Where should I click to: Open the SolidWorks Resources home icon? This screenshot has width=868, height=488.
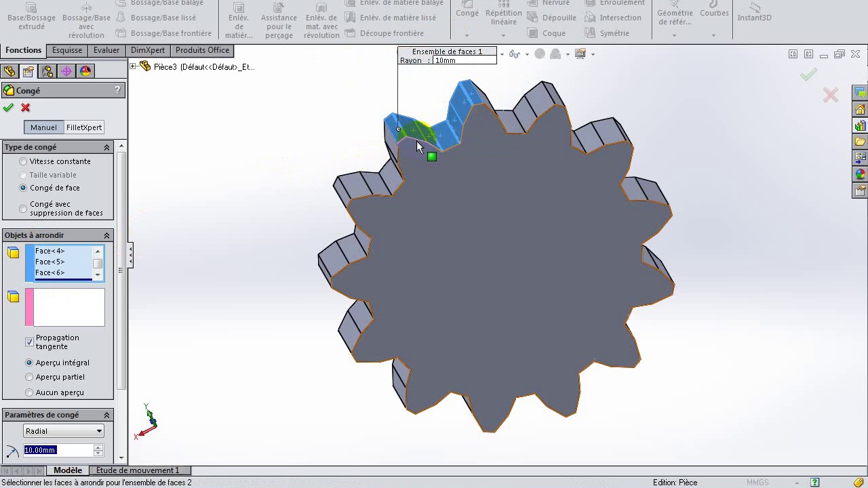(x=860, y=110)
